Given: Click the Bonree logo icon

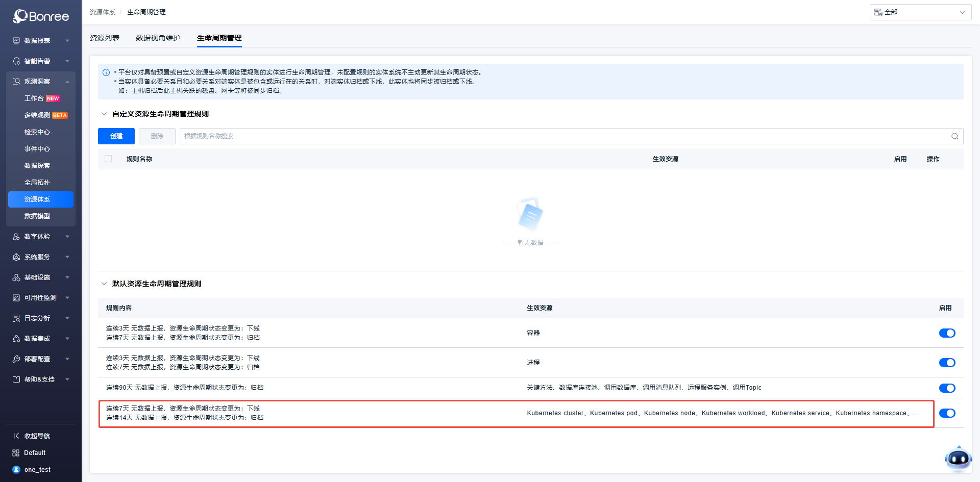Looking at the screenshot, I should click(20, 16).
